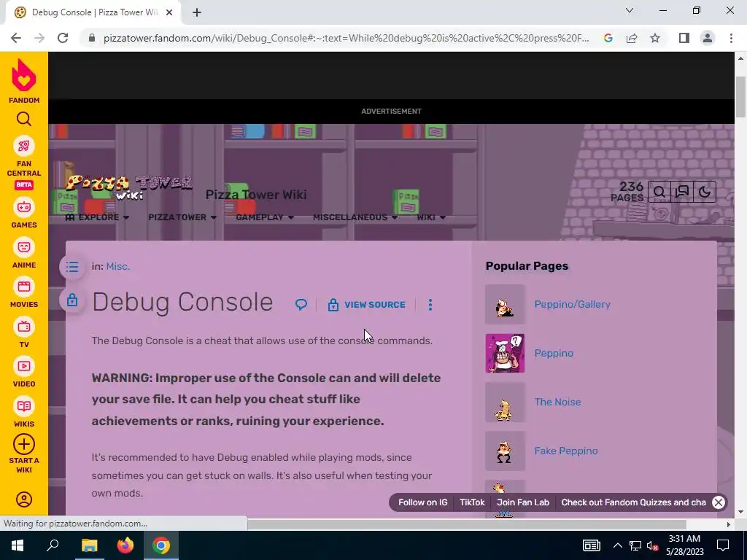
Task: Open the Windows notification center
Action: pyautogui.click(x=723, y=545)
